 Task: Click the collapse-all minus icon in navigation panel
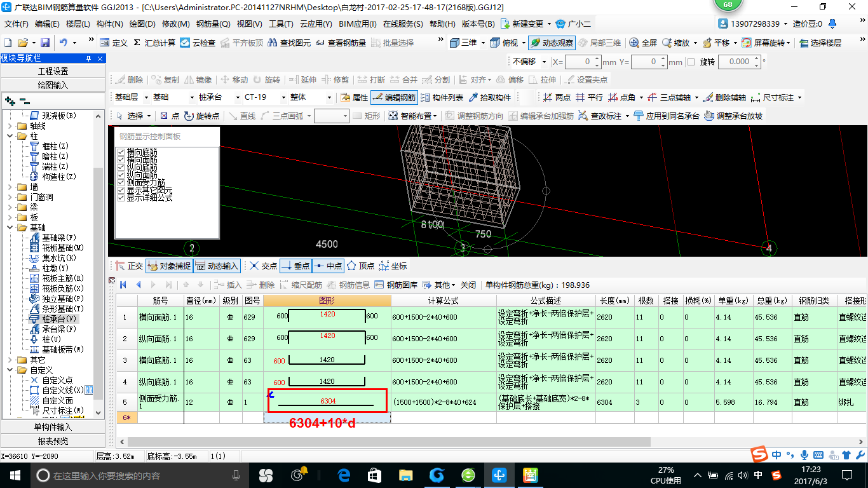tap(25, 101)
